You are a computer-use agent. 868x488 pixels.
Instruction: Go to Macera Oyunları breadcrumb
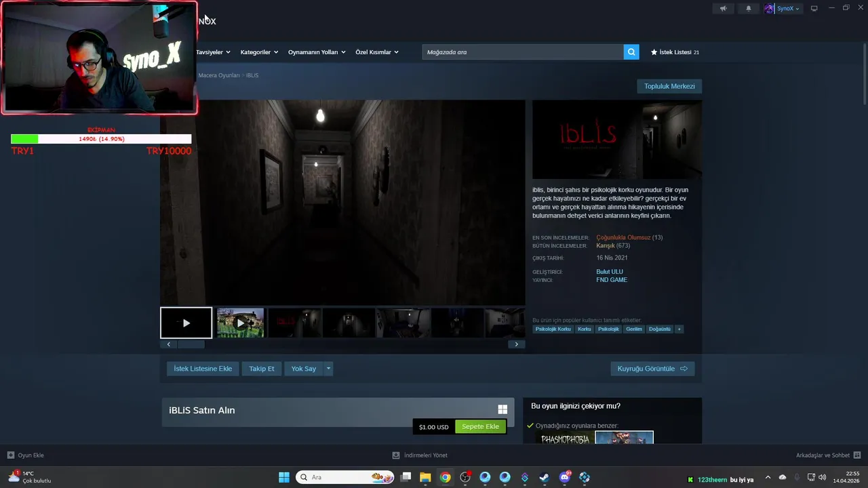coord(218,75)
